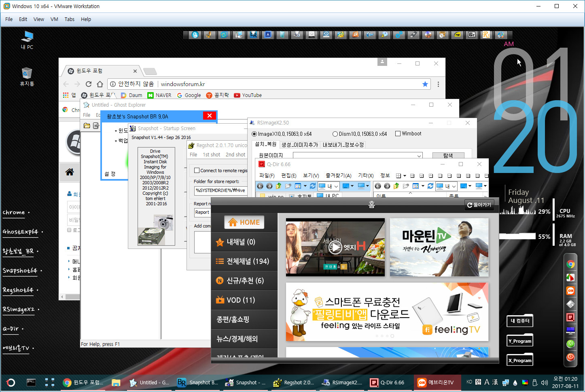
Task: Open the VM menu in VMware Workstation
Action: pyautogui.click(x=54, y=19)
